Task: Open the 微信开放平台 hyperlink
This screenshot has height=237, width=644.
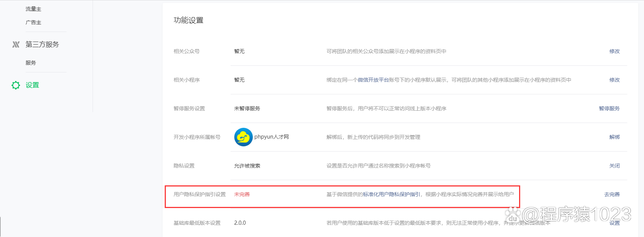Action: [373, 80]
